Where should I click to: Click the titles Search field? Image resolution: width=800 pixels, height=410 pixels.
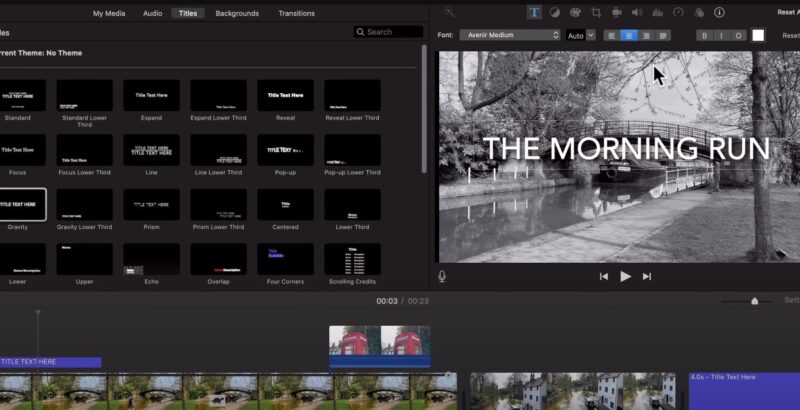coord(388,32)
